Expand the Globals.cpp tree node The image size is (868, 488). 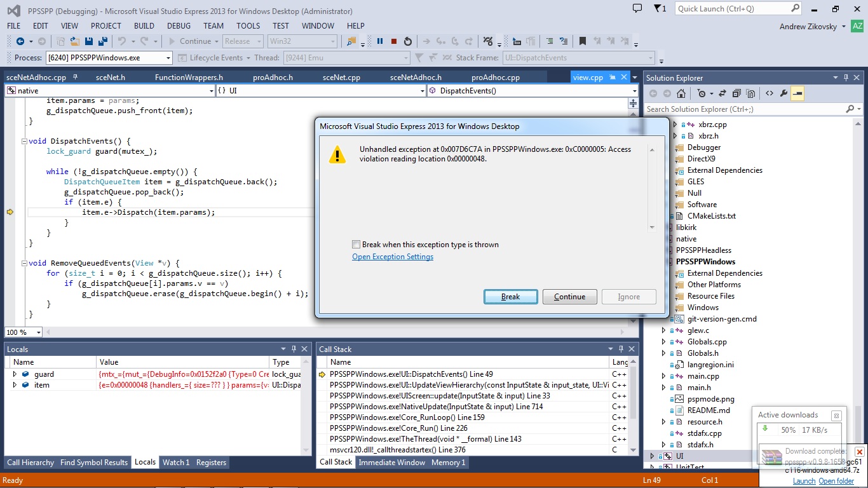pos(664,342)
